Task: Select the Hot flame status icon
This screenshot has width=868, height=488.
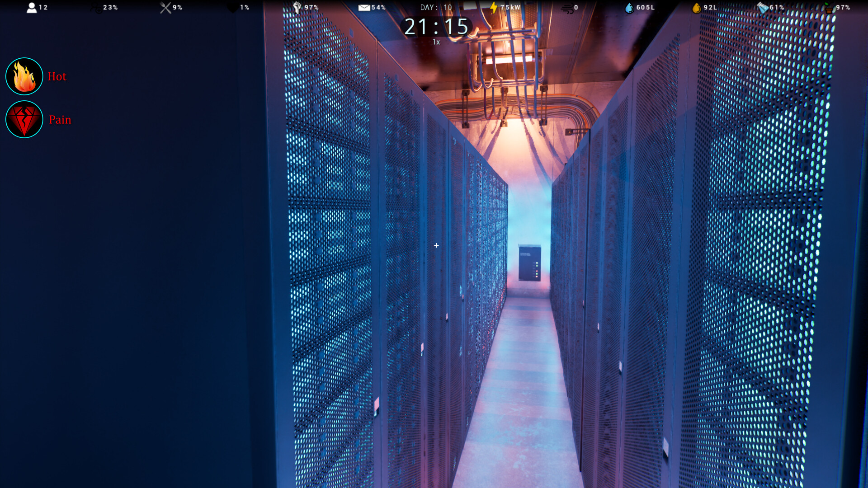Action: (24, 76)
